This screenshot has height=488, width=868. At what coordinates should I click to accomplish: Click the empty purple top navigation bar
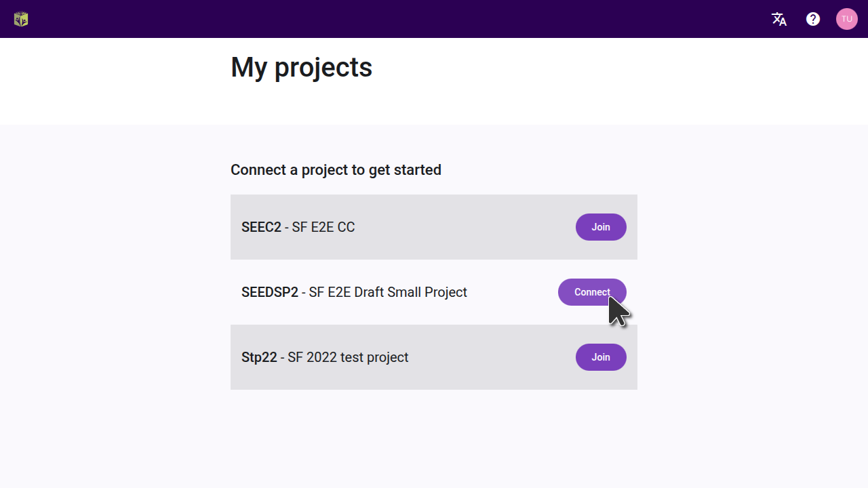407,19
